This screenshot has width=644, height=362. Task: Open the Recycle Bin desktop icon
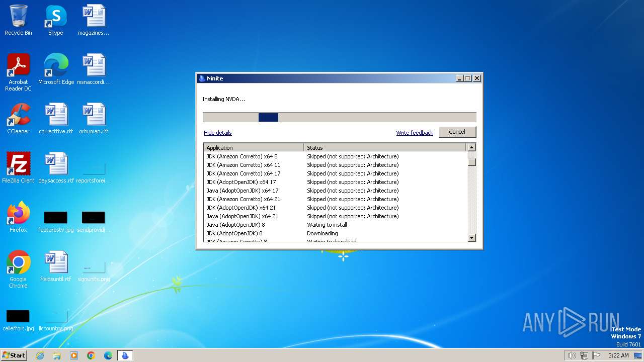pyautogui.click(x=18, y=20)
